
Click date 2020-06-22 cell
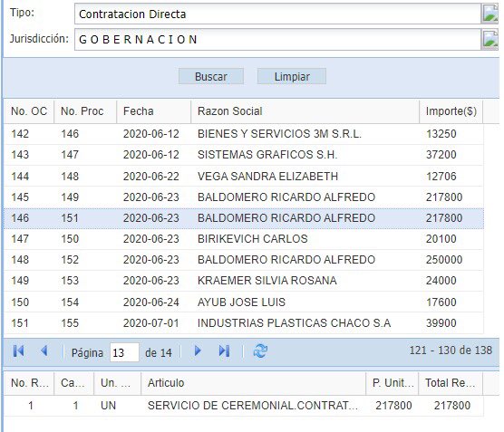(151, 176)
